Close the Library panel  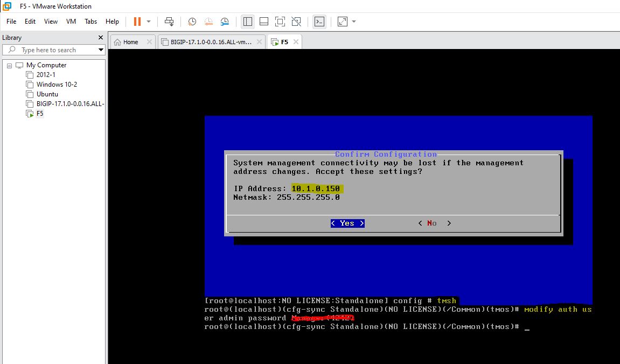pyautogui.click(x=100, y=38)
